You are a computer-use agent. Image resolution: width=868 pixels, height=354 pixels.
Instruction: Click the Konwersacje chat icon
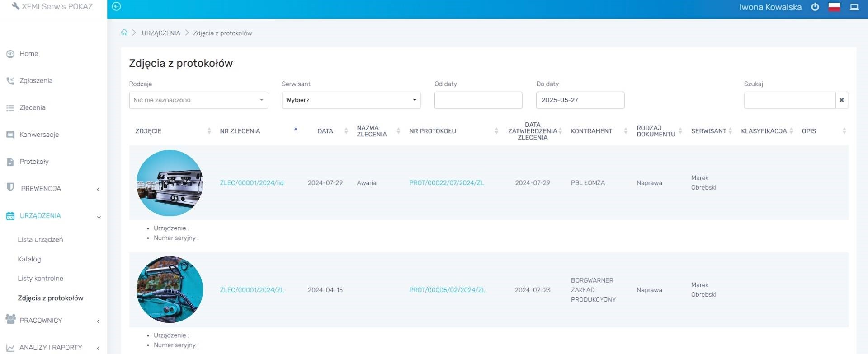(x=10, y=135)
